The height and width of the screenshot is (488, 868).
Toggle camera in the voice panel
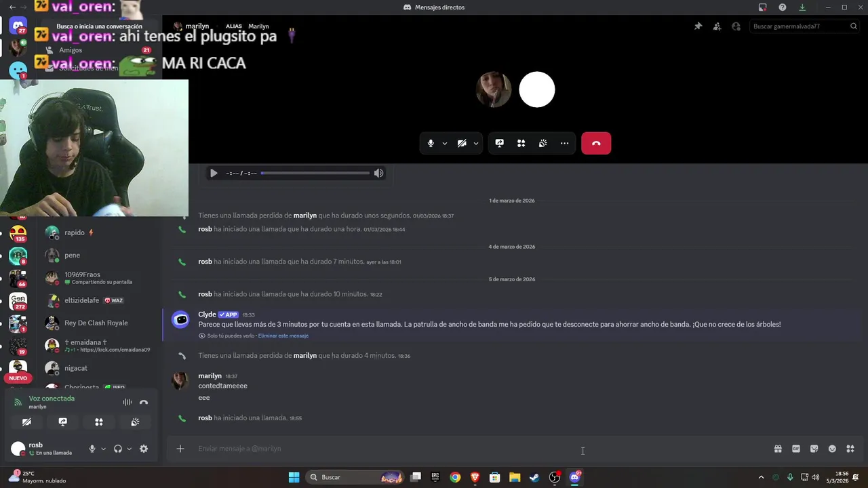click(26, 422)
